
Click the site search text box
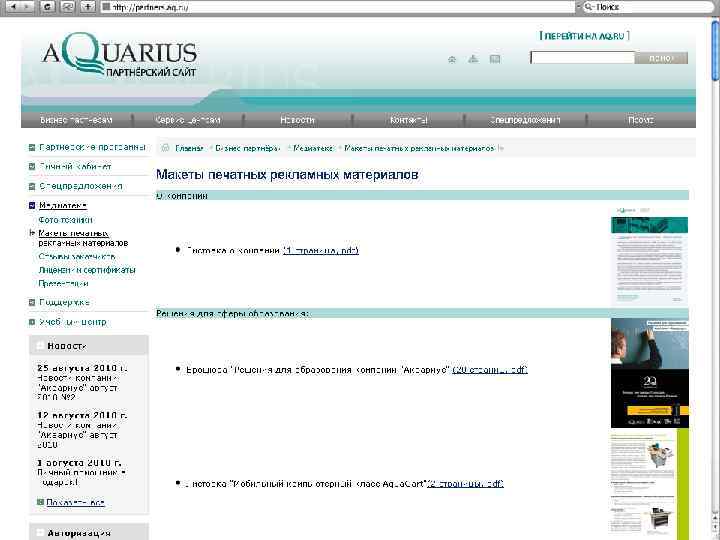click(582, 58)
